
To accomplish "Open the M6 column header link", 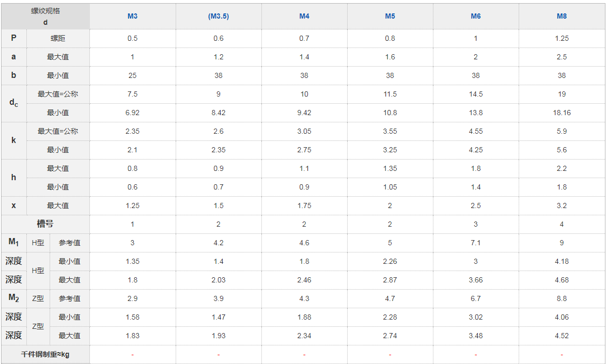I will tap(476, 16).
